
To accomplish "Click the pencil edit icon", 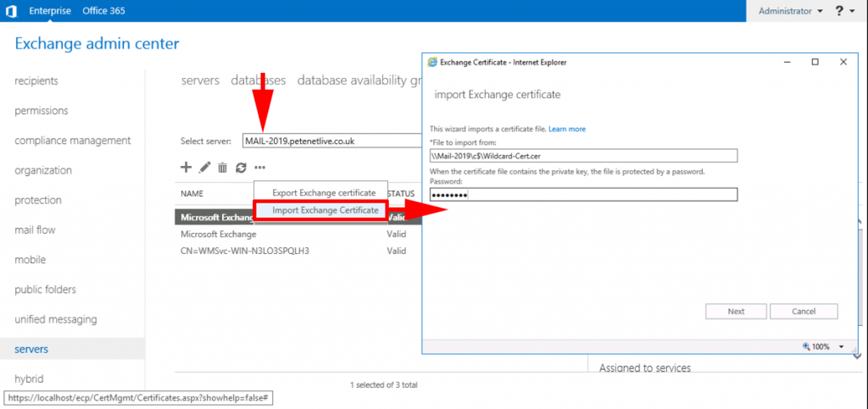I will pyautogui.click(x=204, y=169).
